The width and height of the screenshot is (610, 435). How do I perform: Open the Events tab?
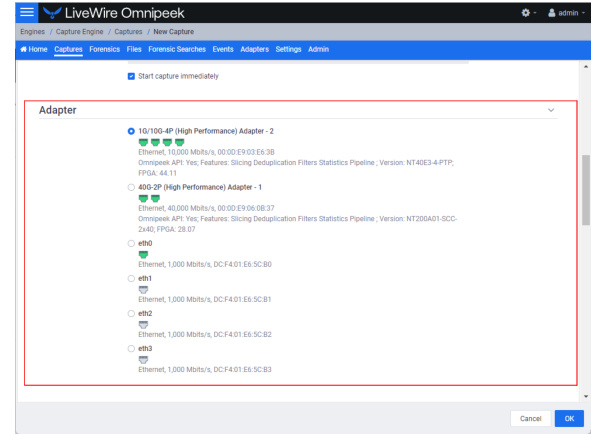tap(223, 49)
